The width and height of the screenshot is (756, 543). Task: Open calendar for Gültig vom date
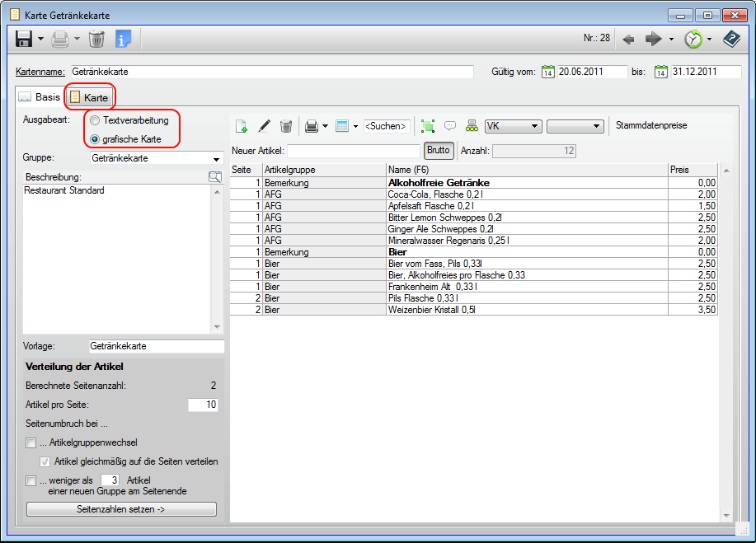pyautogui.click(x=549, y=72)
